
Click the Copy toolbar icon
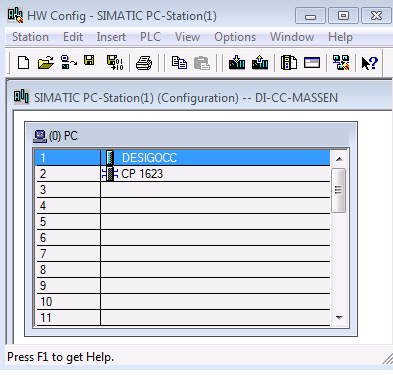[x=179, y=63]
